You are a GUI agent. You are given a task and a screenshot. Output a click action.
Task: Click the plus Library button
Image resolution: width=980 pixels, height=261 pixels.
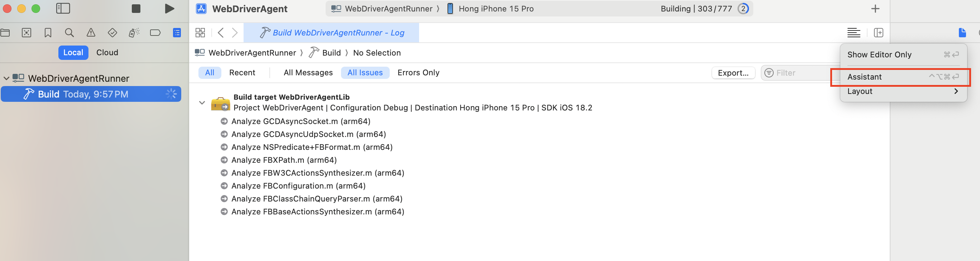(x=875, y=9)
